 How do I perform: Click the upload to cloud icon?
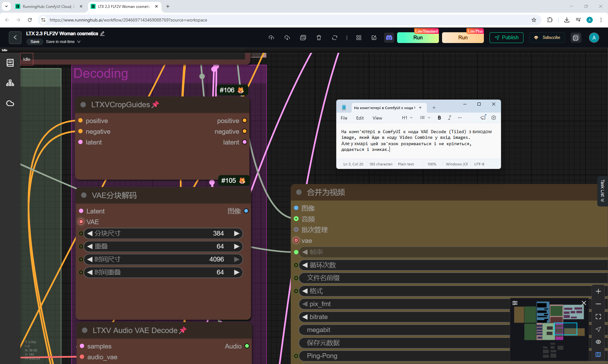click(271, 38)
